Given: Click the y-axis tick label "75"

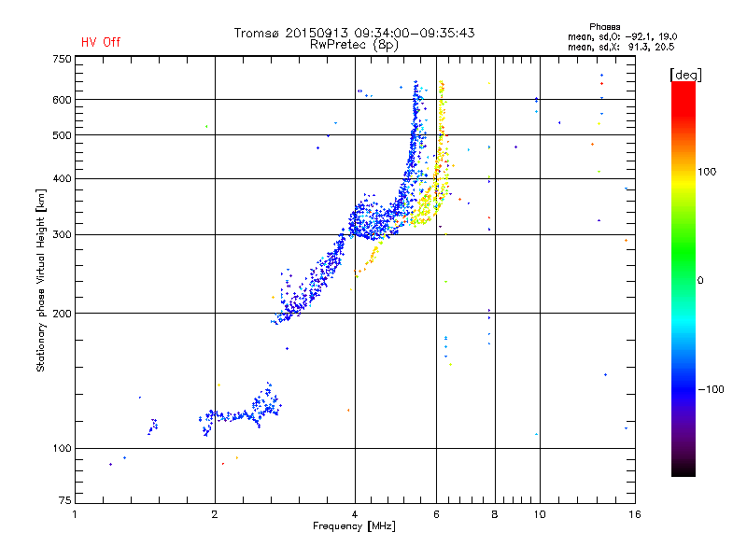Looking at the screenshot, I should point(65,500).
